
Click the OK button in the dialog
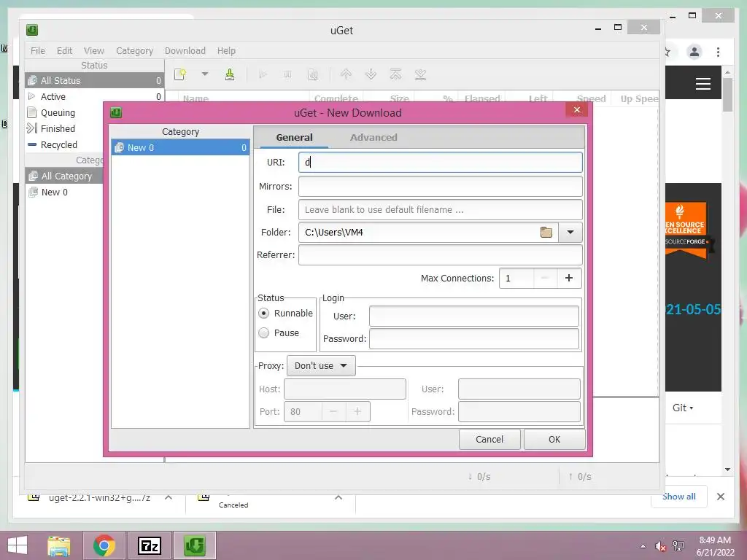click(554, 440)
